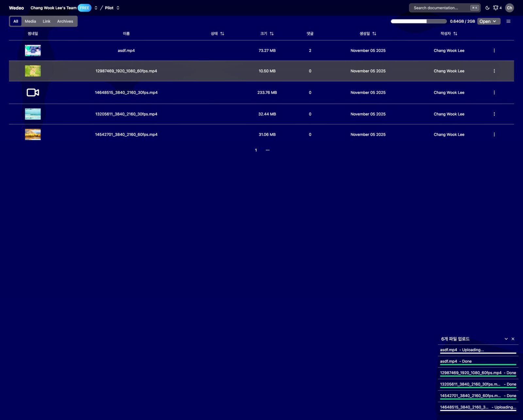This screenshot has height=420, width=523.
Task: Toggle dark mode moon icon
Action: point(487,8)
